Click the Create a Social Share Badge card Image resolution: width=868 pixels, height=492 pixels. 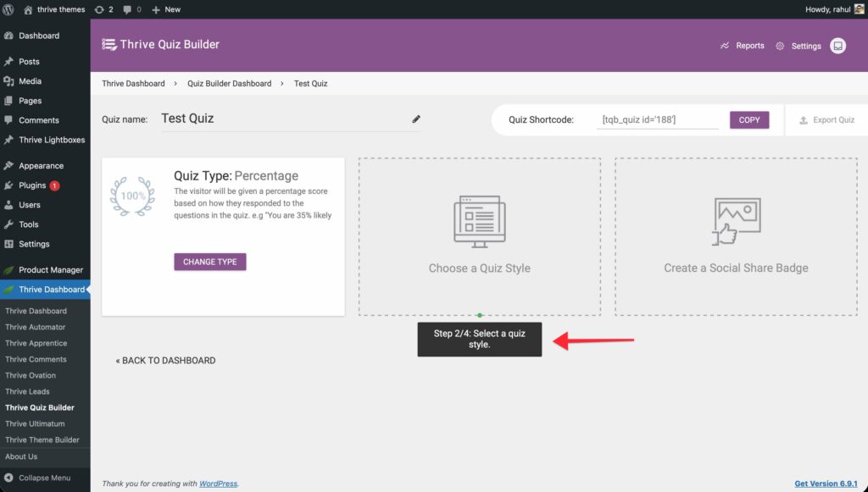click(735, 236)
